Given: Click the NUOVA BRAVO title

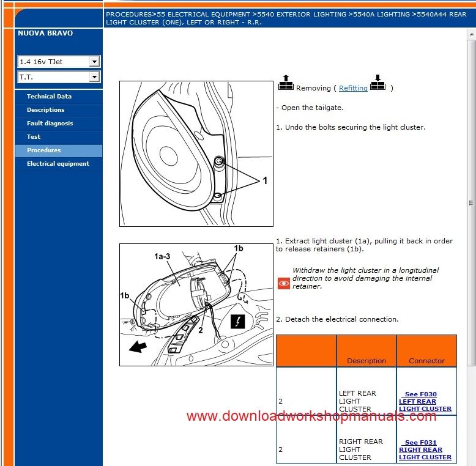Looking at the screenshot, I should coord(45,33).
